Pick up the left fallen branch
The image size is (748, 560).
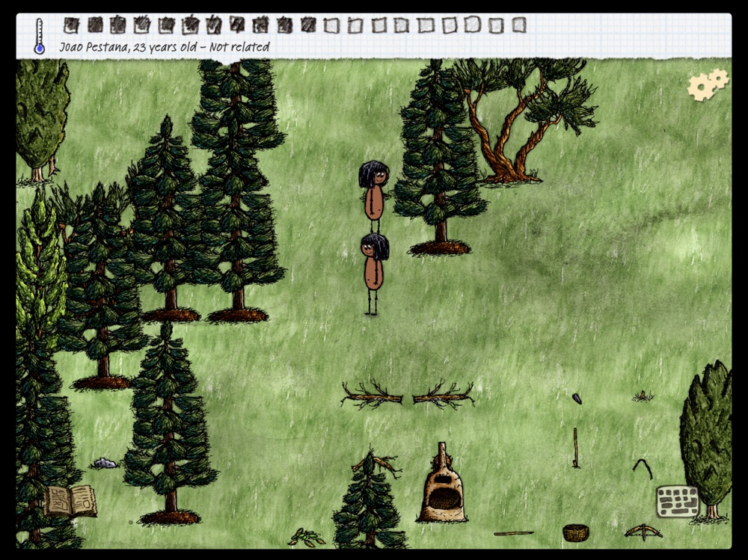[372, 396]
